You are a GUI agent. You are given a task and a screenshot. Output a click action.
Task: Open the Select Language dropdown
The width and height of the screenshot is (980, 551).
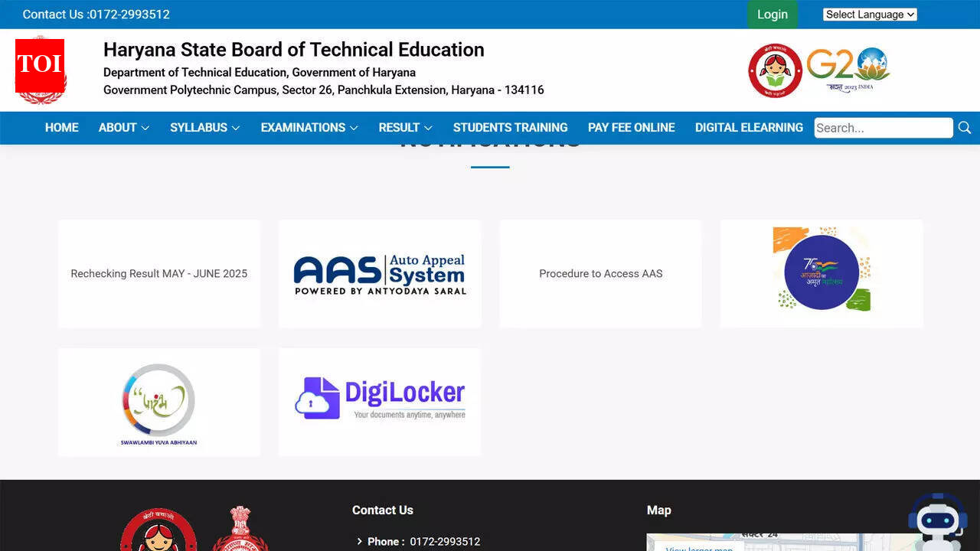(x=870, y=14)
